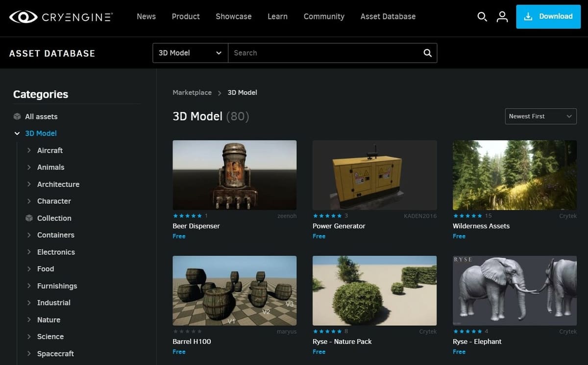The image size is (588, 365).
Task: Expand the Nature category chevron
Action: (x=29, y=320)
